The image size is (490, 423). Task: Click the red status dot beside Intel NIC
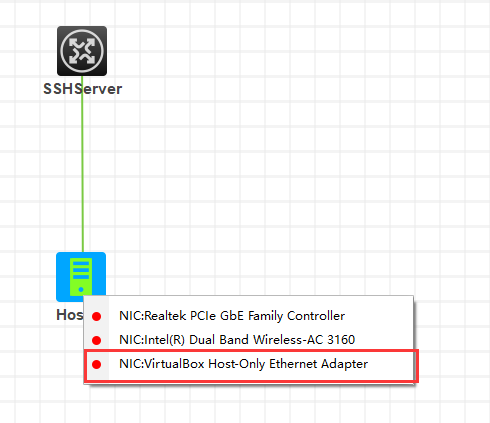(x=97, y=340)
